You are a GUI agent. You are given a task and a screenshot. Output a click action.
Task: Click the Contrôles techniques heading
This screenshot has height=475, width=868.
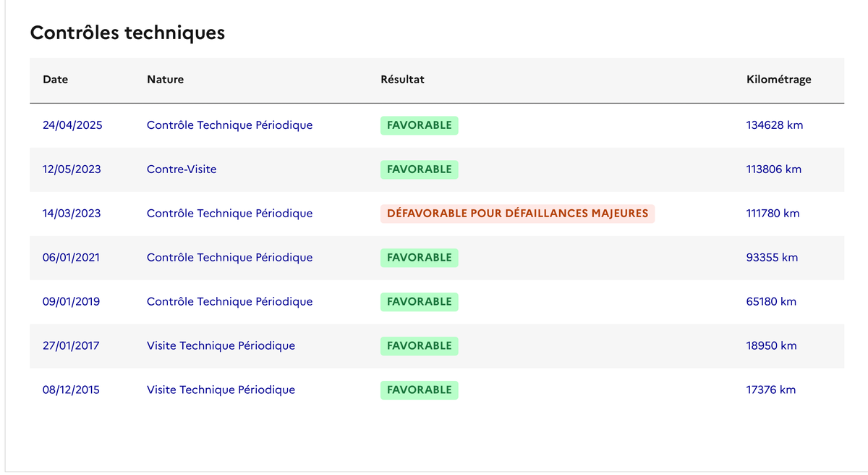tap(127, 33)
